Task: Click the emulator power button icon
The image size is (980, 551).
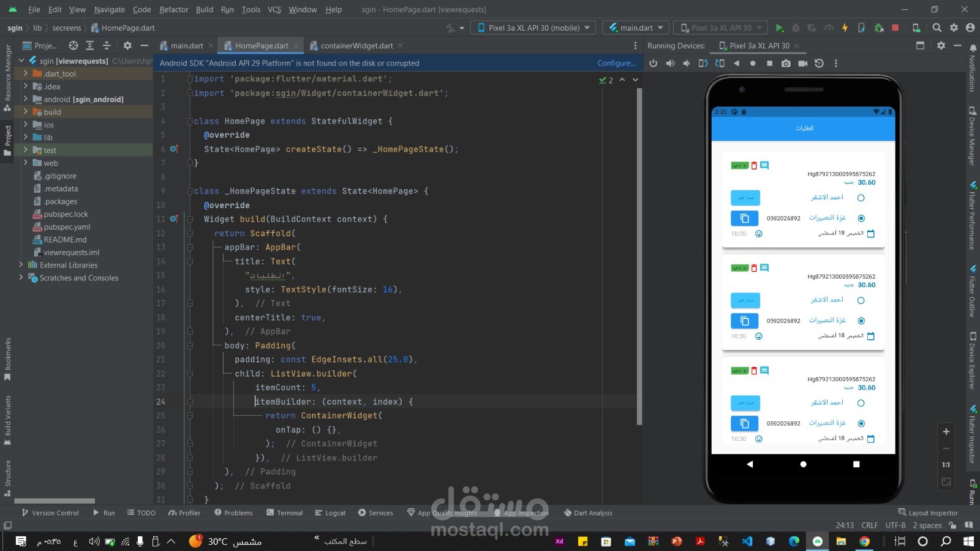Action: (x=654, y=63)
